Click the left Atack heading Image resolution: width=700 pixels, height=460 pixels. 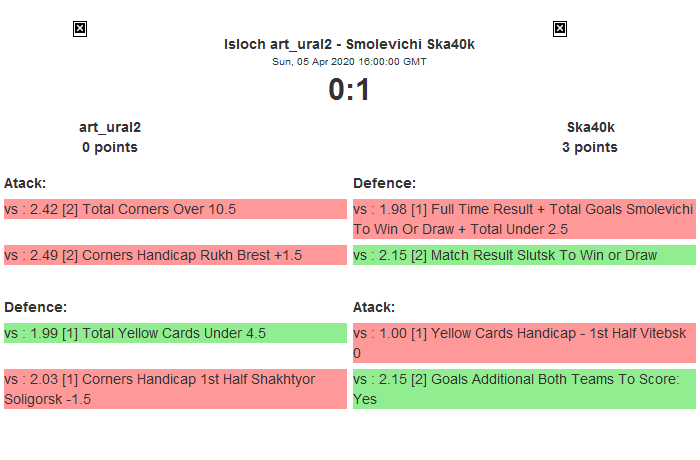coord(25,183)
